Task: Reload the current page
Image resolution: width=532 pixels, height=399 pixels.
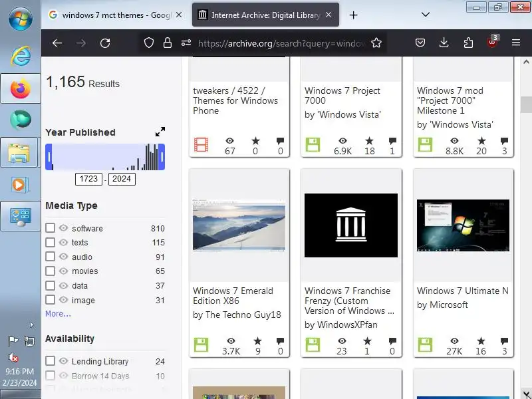Action: 105,43
